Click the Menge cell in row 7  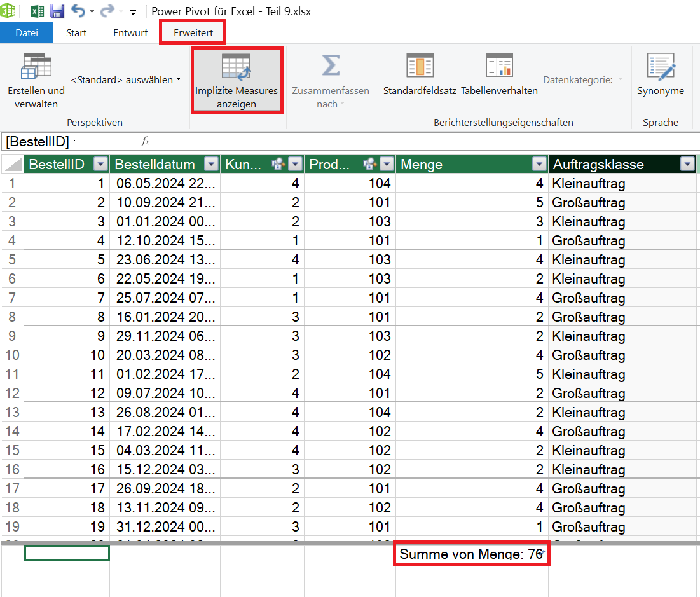(472, 298)
